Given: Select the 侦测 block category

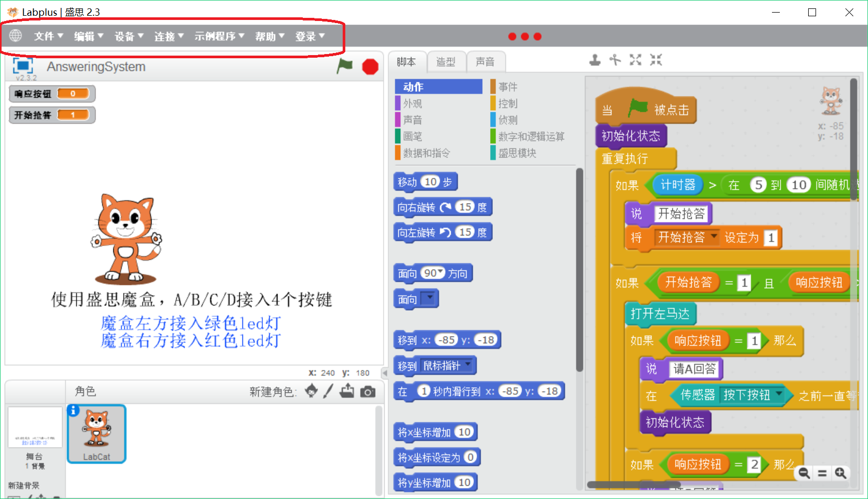Looking at the screenshot, I should coord(508,120).
